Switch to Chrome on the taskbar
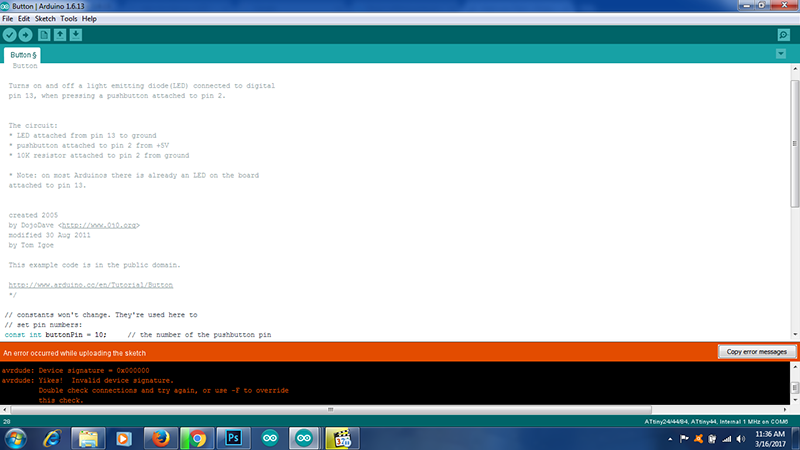 (197, 439)
